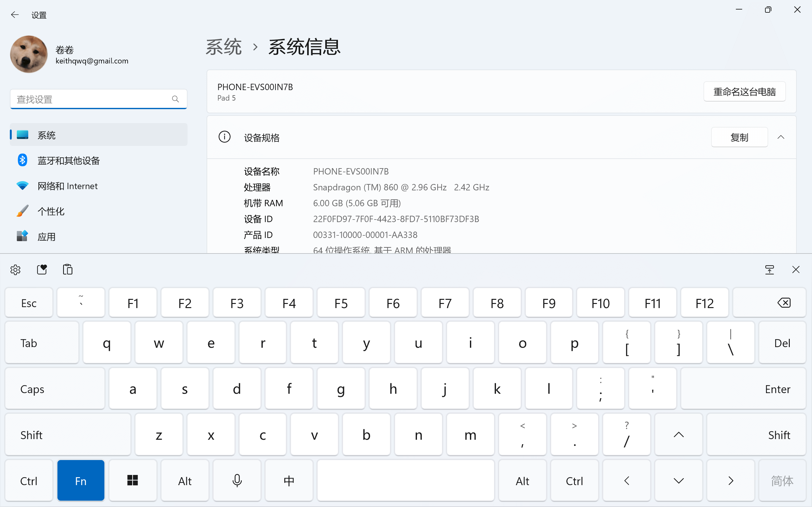Click the 重命名这台电脑 button
Screen dimensions: 812x507
tap(744, 92)
